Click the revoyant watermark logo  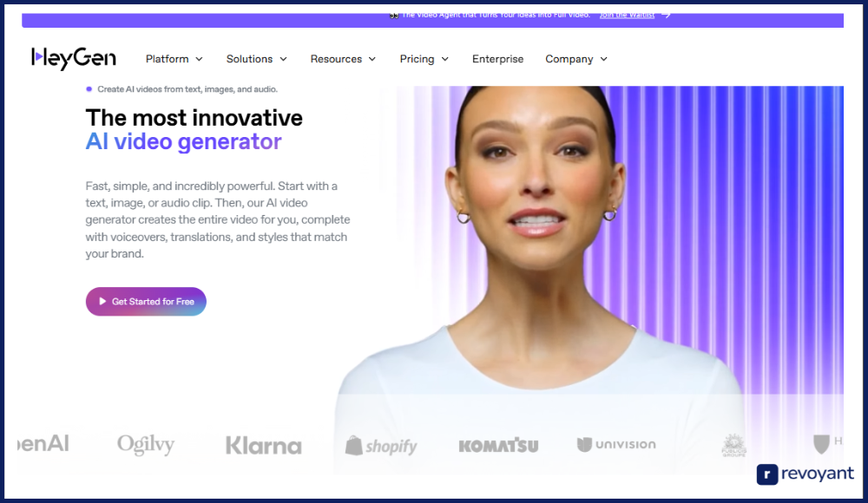pyautogui.click(x=806, y=474)
